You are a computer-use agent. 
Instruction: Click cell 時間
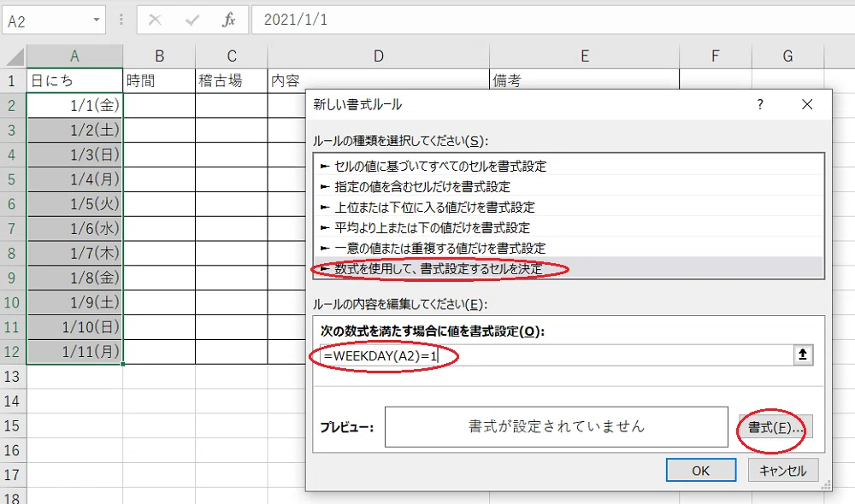point(159,81)
